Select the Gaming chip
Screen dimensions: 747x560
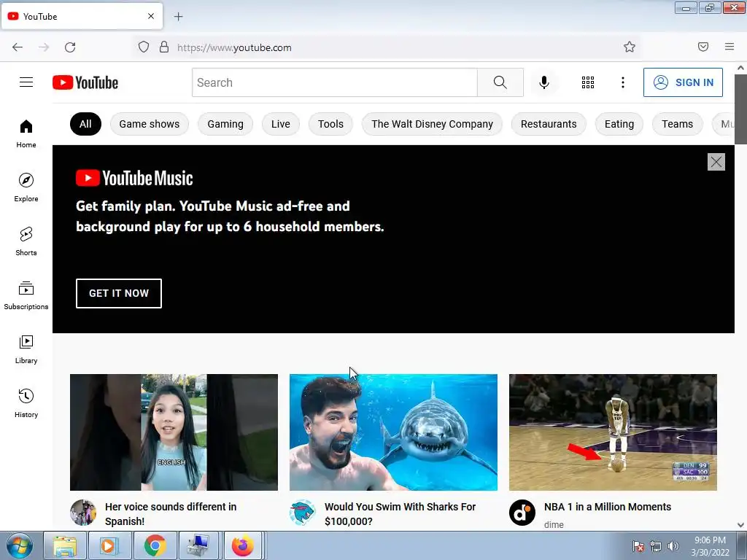[225, 124]
